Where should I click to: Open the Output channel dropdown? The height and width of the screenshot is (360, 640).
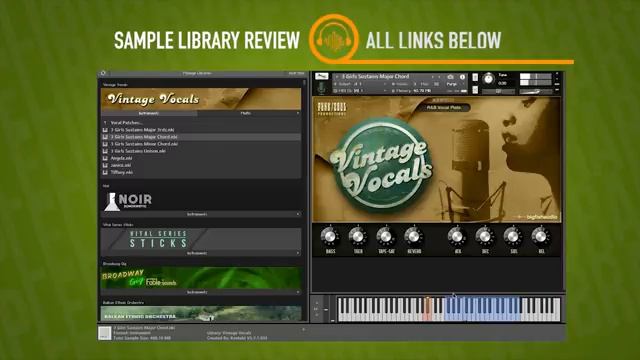[361, 84]
